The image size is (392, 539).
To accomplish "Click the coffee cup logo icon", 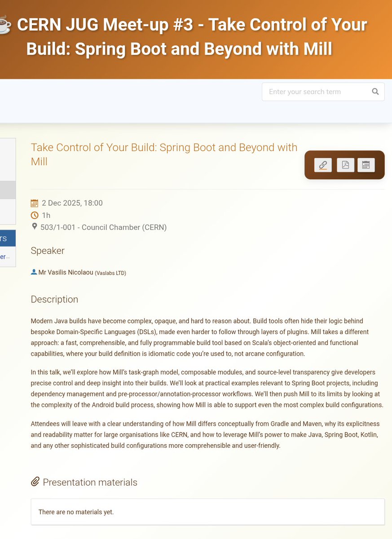I will click(4, 25).
